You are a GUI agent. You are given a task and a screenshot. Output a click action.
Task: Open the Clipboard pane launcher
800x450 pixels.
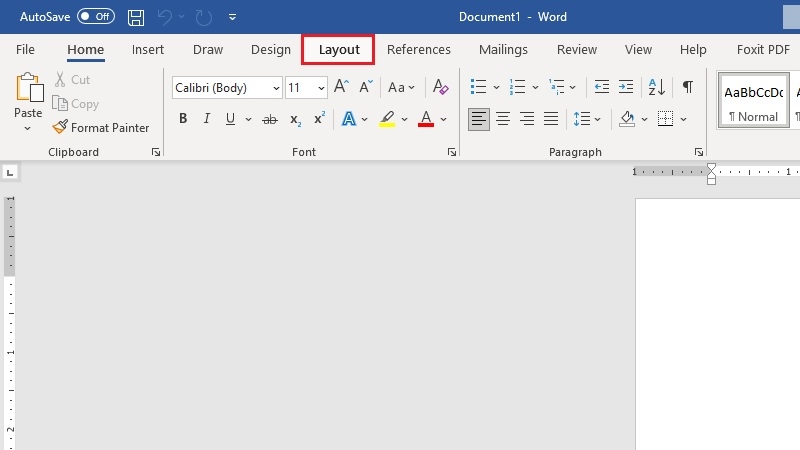tap(156, 152)
